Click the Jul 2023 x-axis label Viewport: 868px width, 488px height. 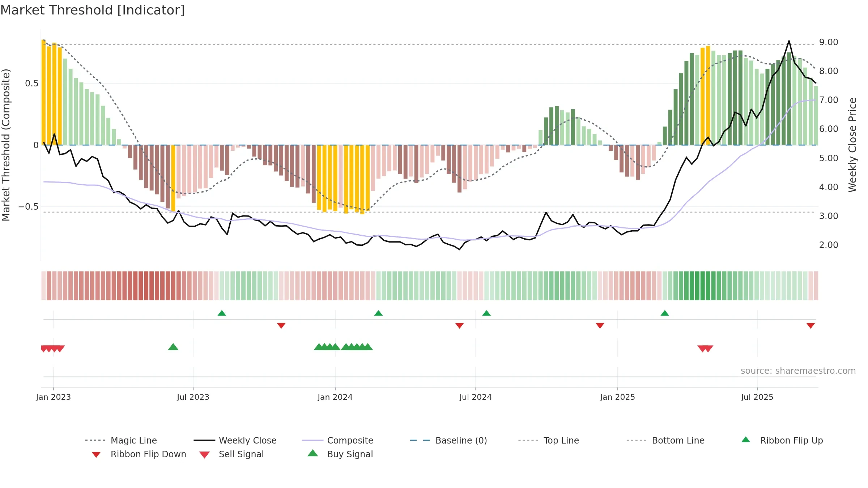(x=193, y=397)
